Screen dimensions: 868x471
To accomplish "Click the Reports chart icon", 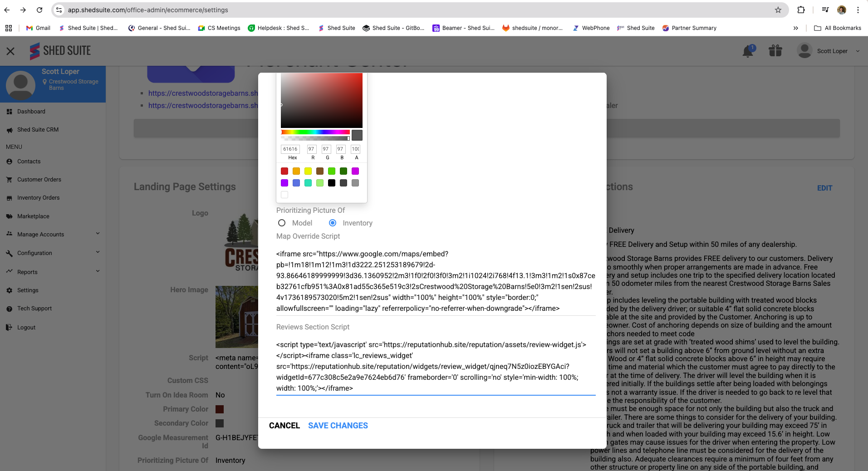I will tap(9, 272).
